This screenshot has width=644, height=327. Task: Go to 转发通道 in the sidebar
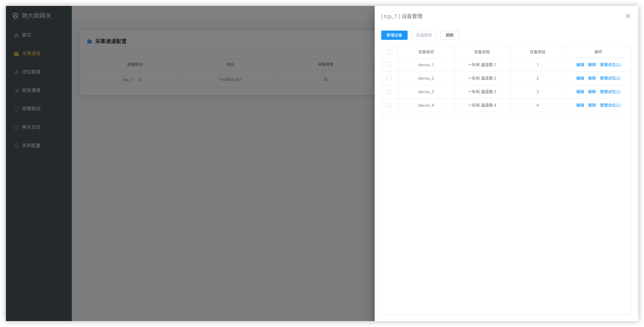31,90
